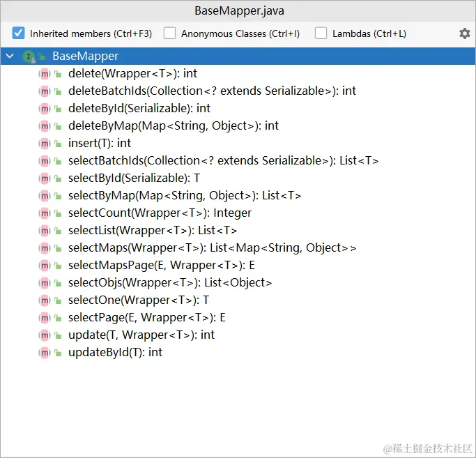Select deleteByMap method entry

pyautogui.click(x=174, y=126)
